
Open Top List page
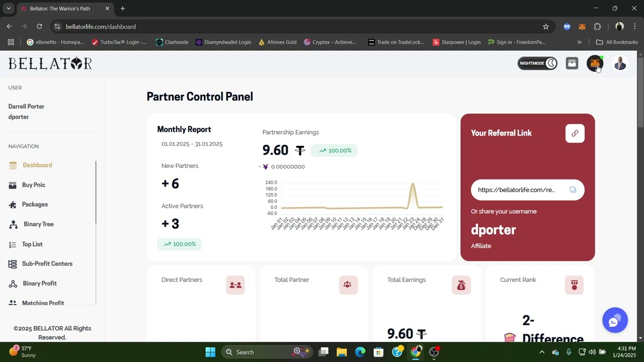click(32, 244)
